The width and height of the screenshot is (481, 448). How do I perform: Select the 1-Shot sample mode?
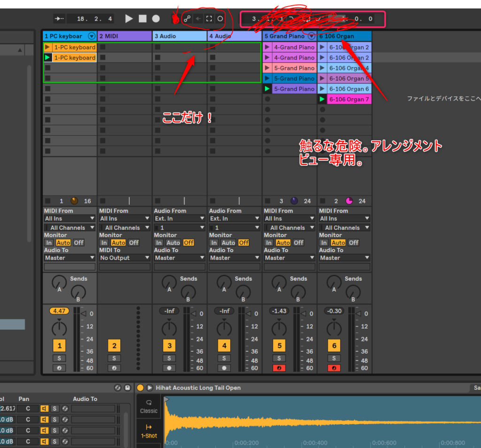click(149, 431)
